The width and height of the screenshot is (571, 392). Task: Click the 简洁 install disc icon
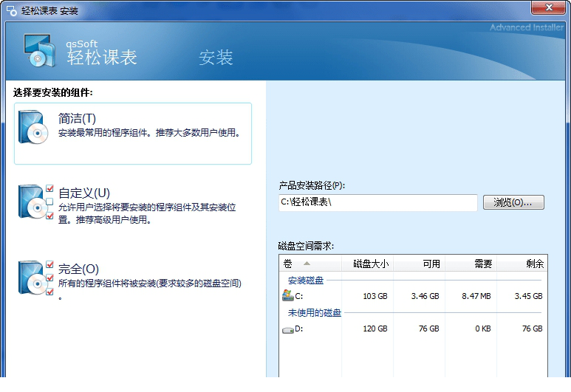click(x=33, y=127)
